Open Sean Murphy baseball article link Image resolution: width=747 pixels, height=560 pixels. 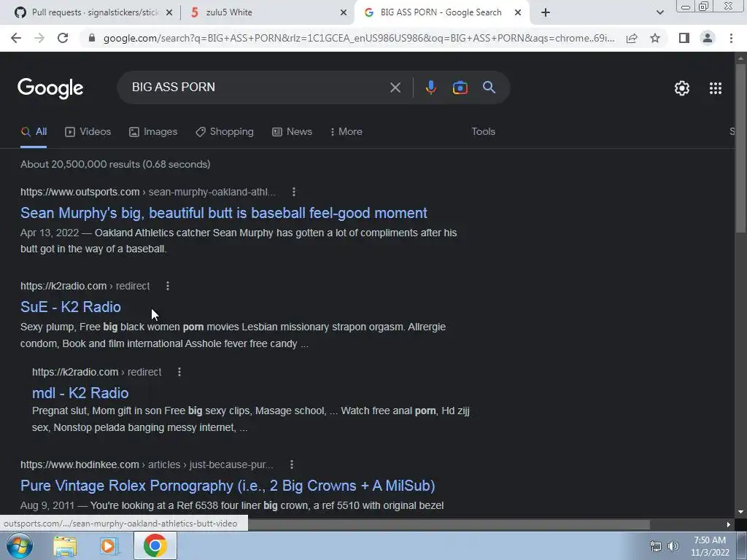point(224,213)
